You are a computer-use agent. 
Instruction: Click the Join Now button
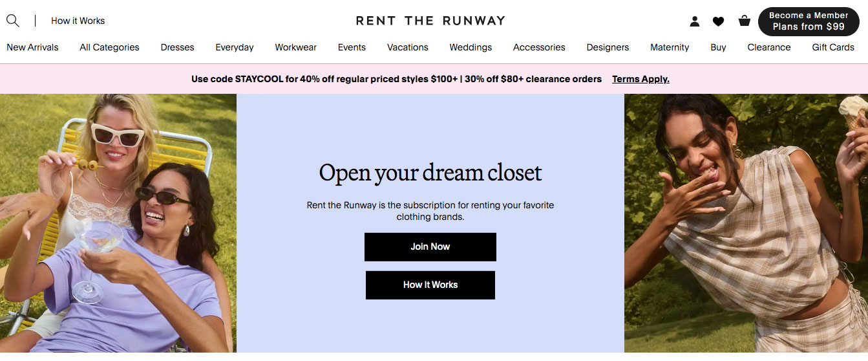point(430,247)
